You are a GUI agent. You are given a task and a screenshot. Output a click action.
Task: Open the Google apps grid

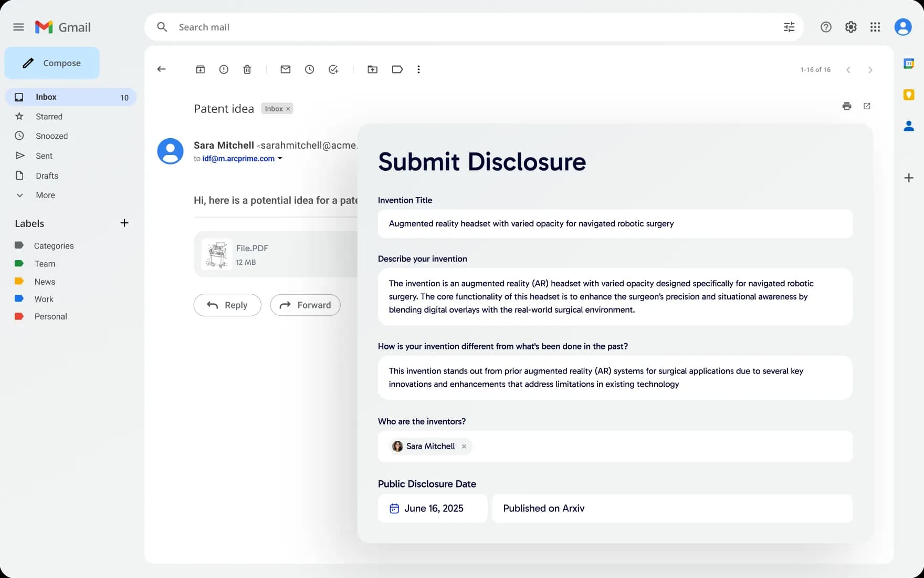click(875, 27)
